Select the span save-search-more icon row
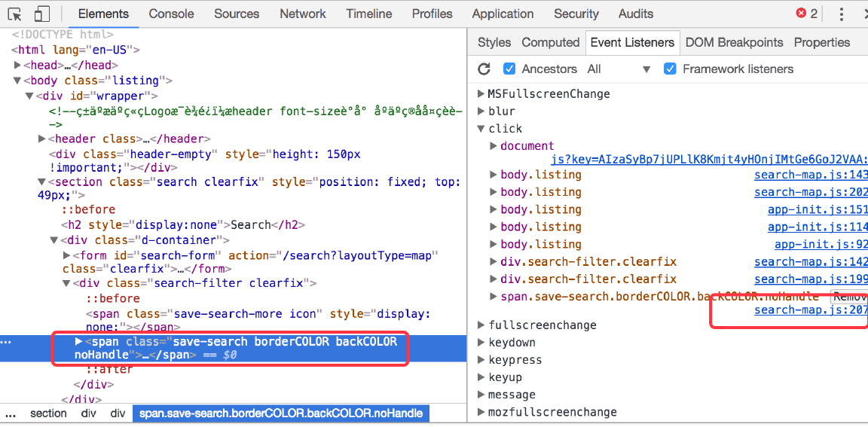868x427 pixels. tap(258, 320)
